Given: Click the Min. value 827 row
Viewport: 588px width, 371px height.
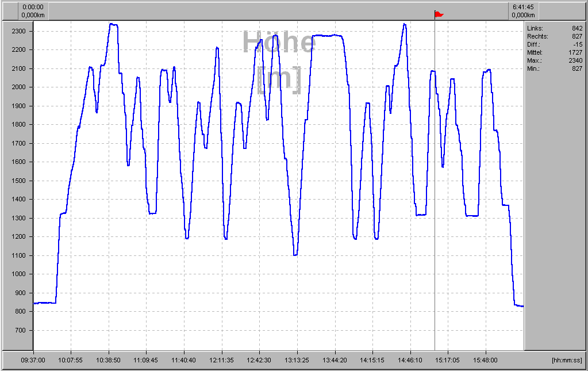Looking at the screenshot, I should [555, 68].
